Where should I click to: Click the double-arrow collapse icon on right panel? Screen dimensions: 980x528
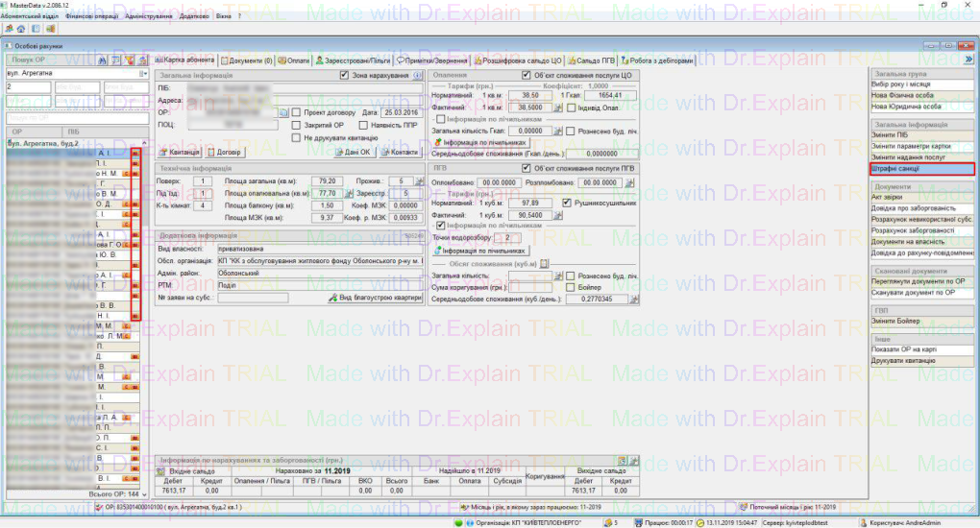pos(969,60)
